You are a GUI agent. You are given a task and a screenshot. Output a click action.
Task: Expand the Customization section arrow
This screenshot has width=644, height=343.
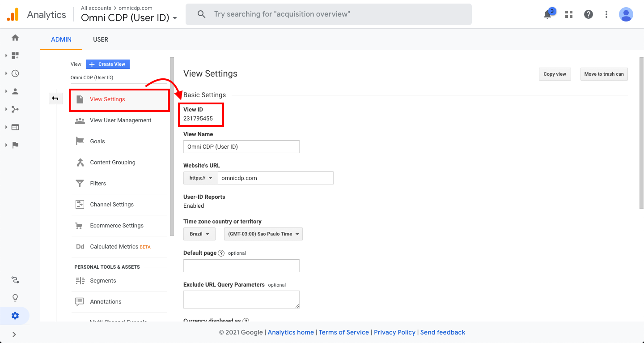click(x=6, y=56)
